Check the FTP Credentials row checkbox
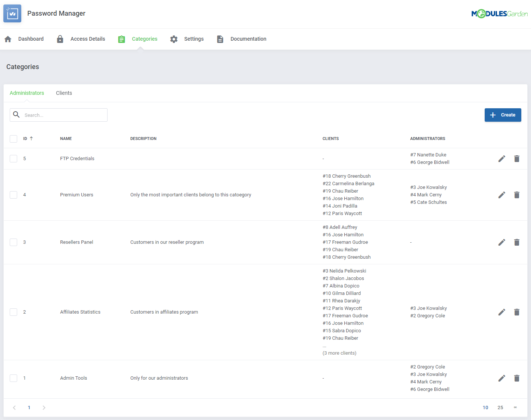 pos(13,159)
